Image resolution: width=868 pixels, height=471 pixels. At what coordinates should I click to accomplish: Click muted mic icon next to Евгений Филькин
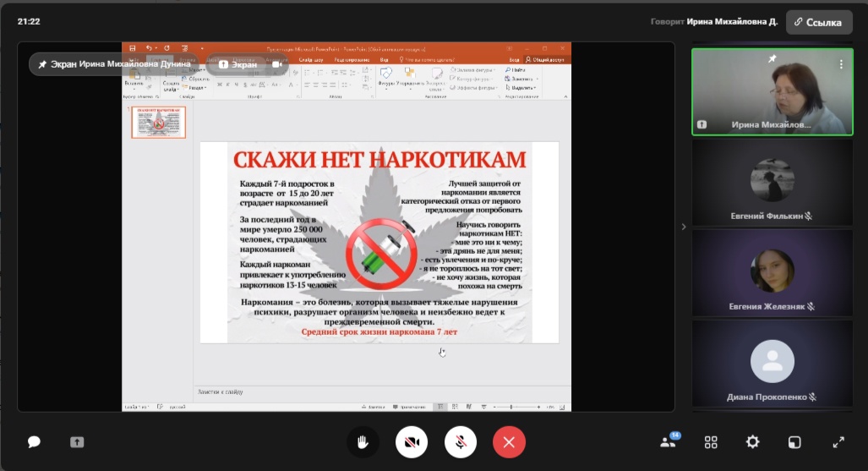[x=809, y=216]
